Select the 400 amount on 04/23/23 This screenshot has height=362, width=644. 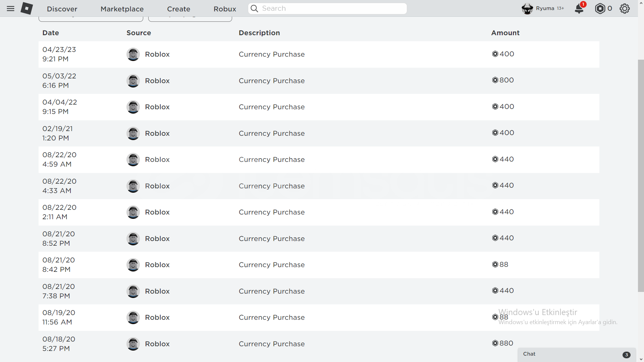507,54
